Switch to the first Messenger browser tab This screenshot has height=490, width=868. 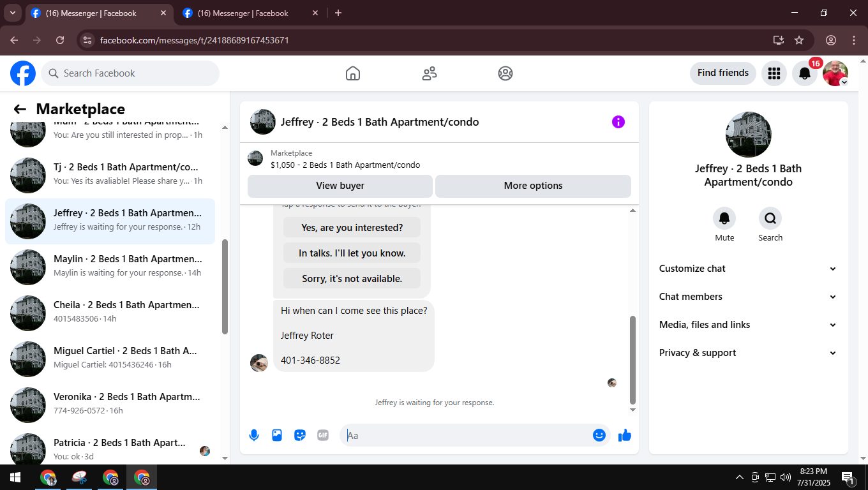click(x=99, y=13)
